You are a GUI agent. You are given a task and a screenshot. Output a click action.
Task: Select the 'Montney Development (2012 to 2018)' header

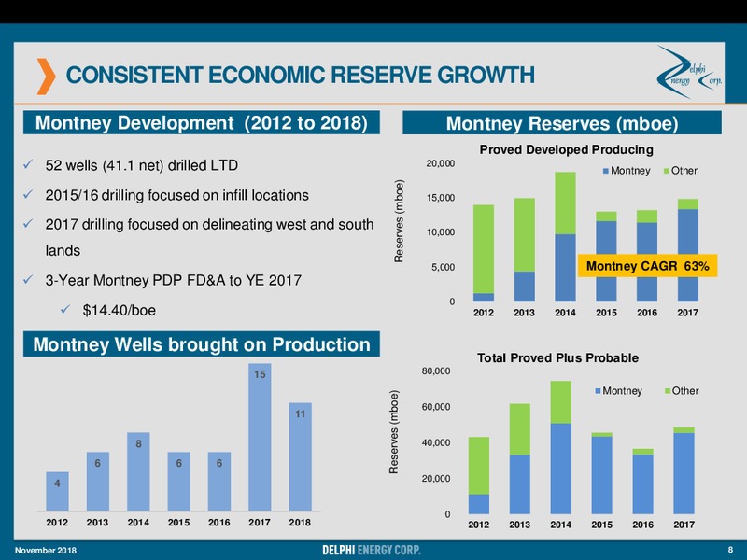[x=202, y=122]
